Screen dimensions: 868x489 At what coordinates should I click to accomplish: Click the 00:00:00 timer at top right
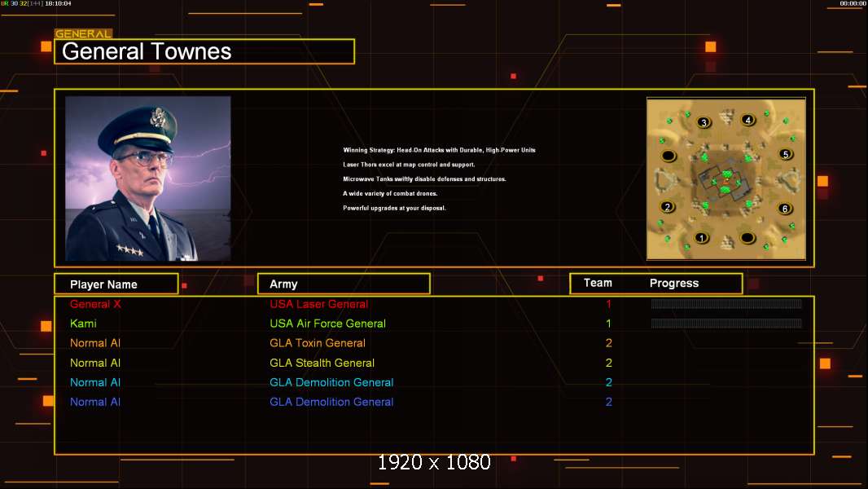tap(853, 3)
